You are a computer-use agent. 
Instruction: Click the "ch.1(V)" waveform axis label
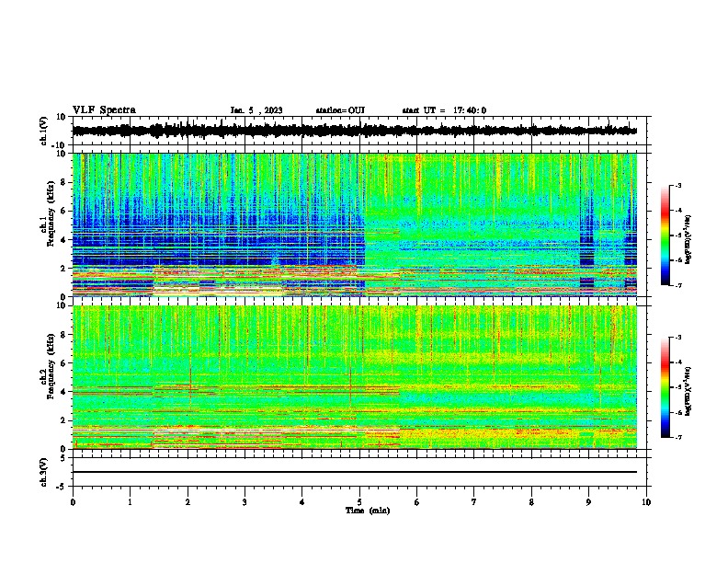[x=44, y=131]
